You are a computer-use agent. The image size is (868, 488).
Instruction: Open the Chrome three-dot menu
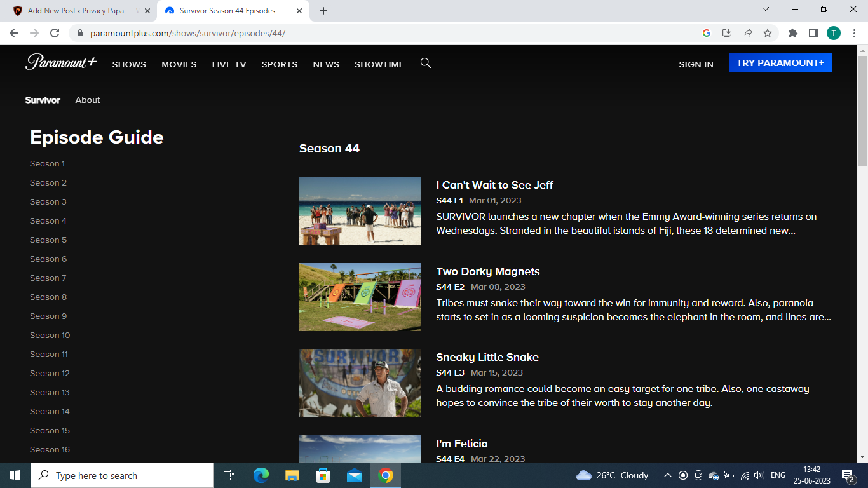[853, 33]
